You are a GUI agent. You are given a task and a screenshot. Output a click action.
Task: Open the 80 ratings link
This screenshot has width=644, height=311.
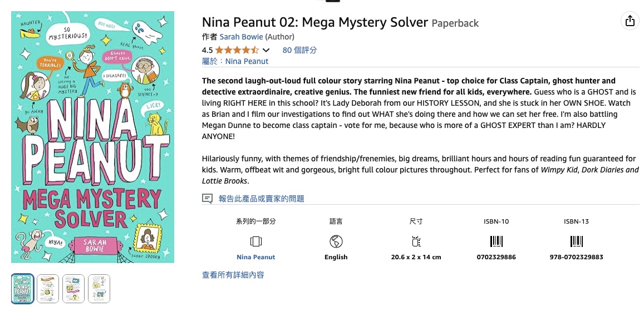coord(299,50)
